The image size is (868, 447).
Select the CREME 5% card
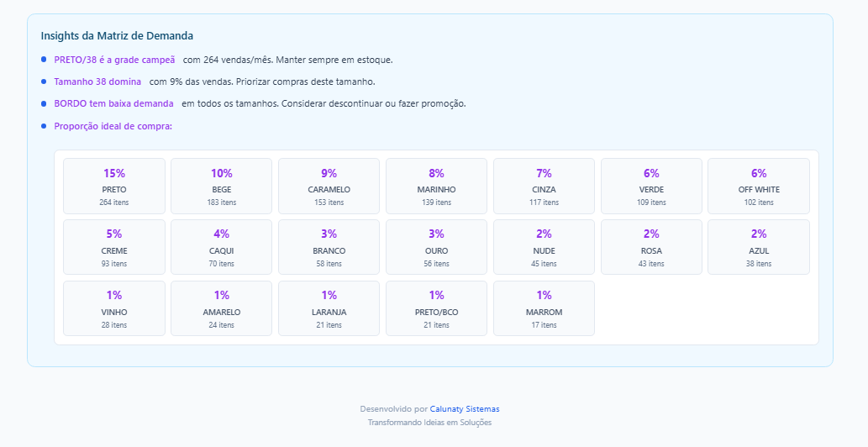(114, 247)
